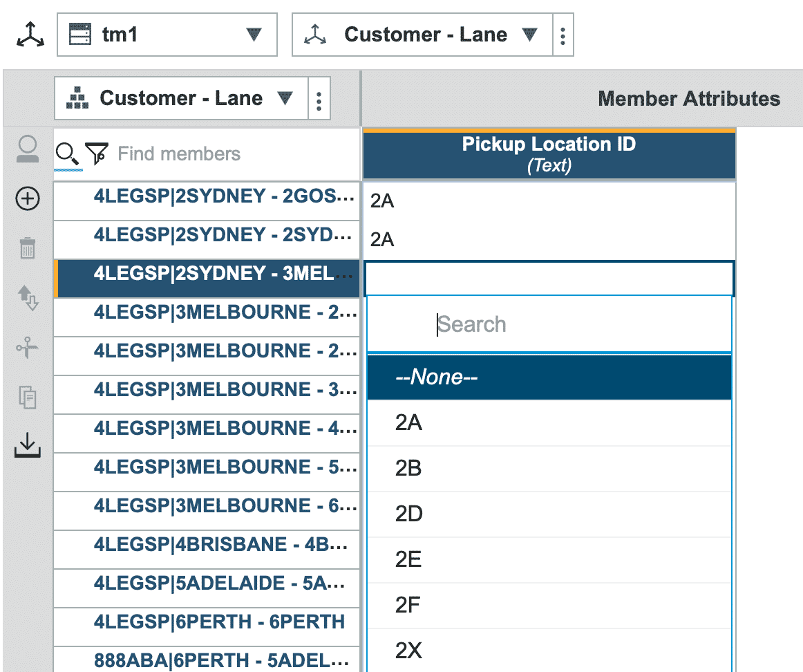Click the filter icon in the member search bar
The height and width of the screenshot is (672, 803).
click(x=97, y=153)
